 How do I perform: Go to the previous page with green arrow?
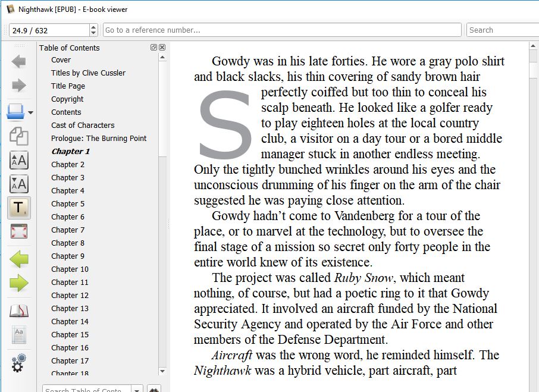coord(18,259)
